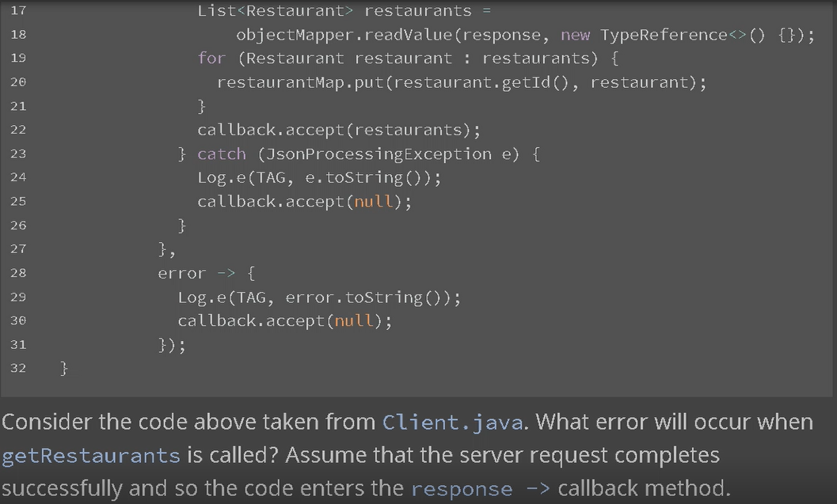Click 'Log.e(TAG, error.toString());' on line 29
Screen dimensions: 837x504
(319, 297)
